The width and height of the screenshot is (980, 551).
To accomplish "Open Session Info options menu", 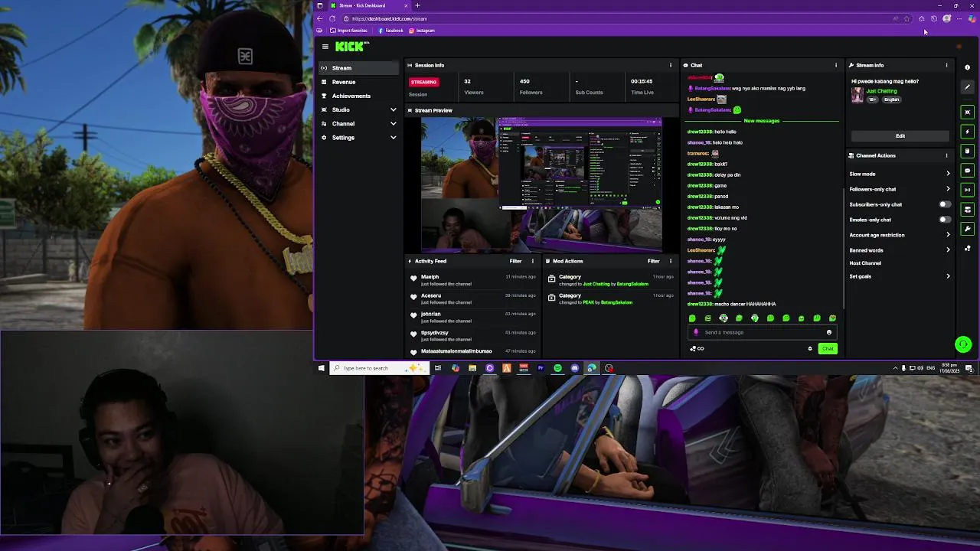I will coord(671,65).
